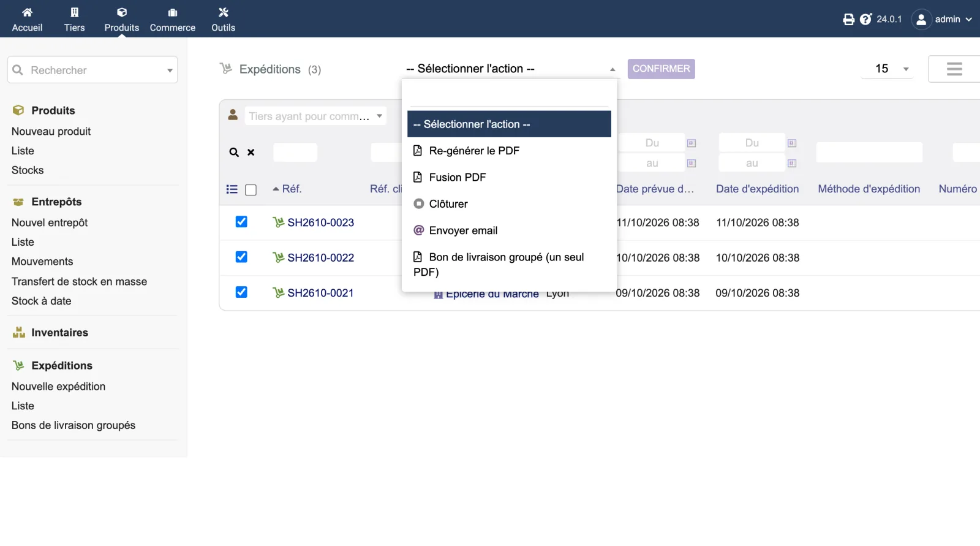Image resolution: width=980 pixels, height=546 pixels.
Task: Click the Méthode d'expédition filter field
Action: pyautogui.click(x=869, y=153)
